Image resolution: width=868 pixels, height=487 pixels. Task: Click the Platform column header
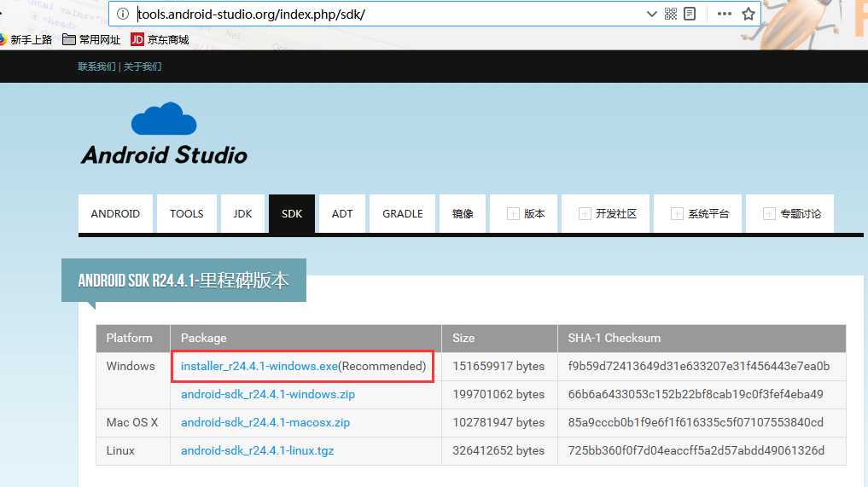coord(133,338)
